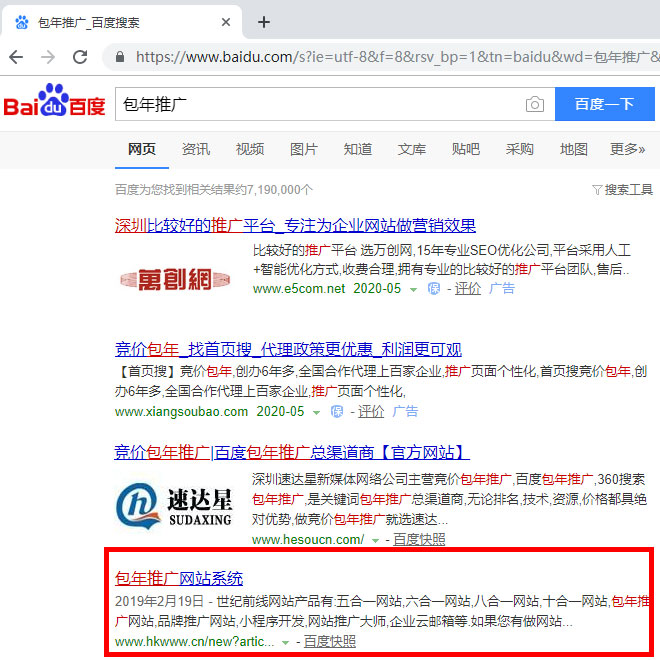This screenshot has width=660, height=660.
Task: Click the padlock icon in address bar
Action: click(x=120, y=57)
